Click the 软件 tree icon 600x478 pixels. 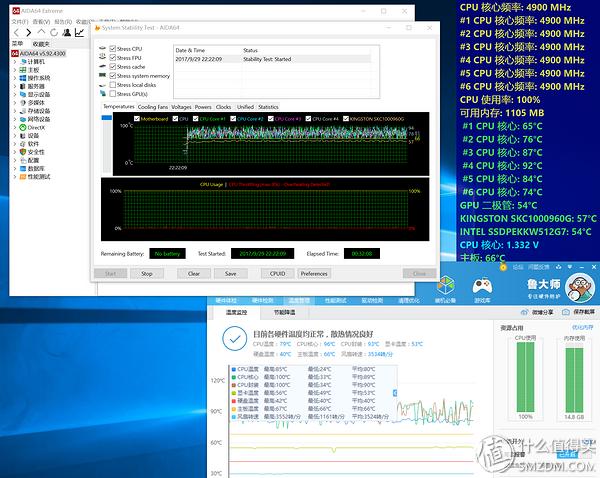coord(23,144)
